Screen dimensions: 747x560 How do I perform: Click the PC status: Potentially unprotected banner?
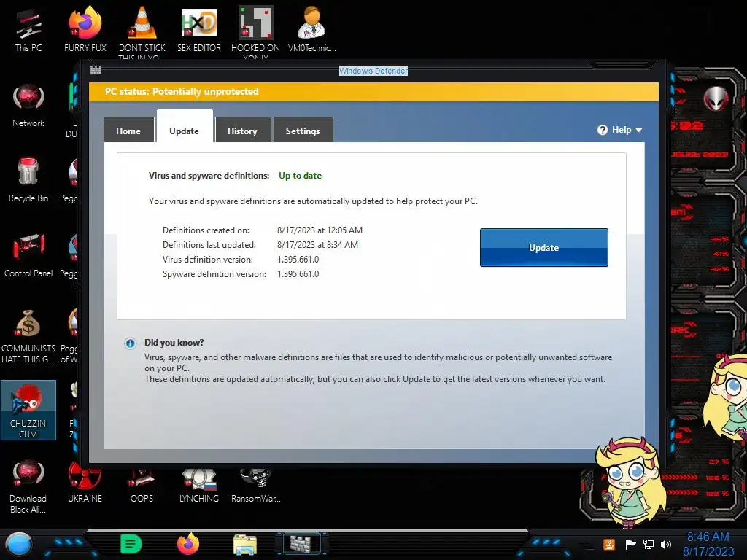(x=374, y=91)
